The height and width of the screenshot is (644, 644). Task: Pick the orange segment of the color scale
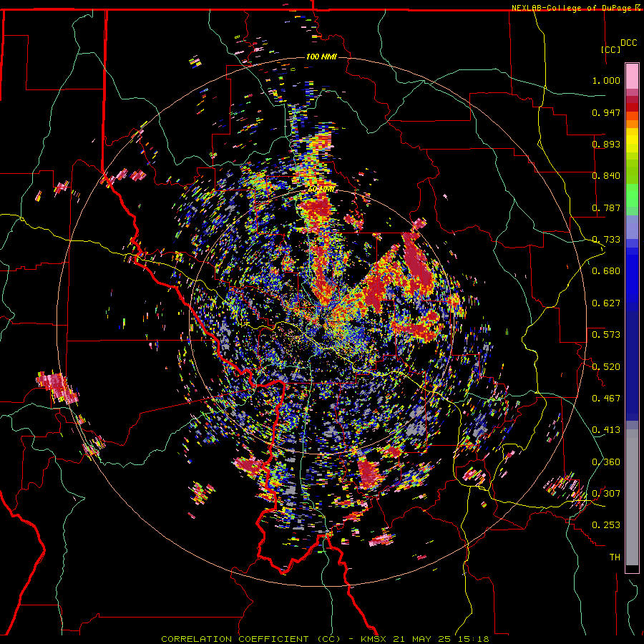[x=632, y=124]
